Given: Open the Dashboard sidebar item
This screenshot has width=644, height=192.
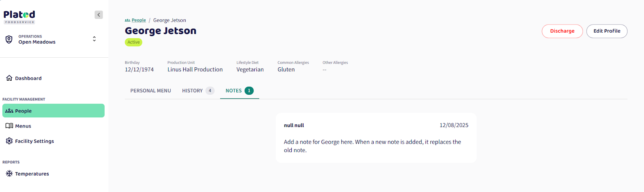Looking at the screenshot, I should pos(28,78).
